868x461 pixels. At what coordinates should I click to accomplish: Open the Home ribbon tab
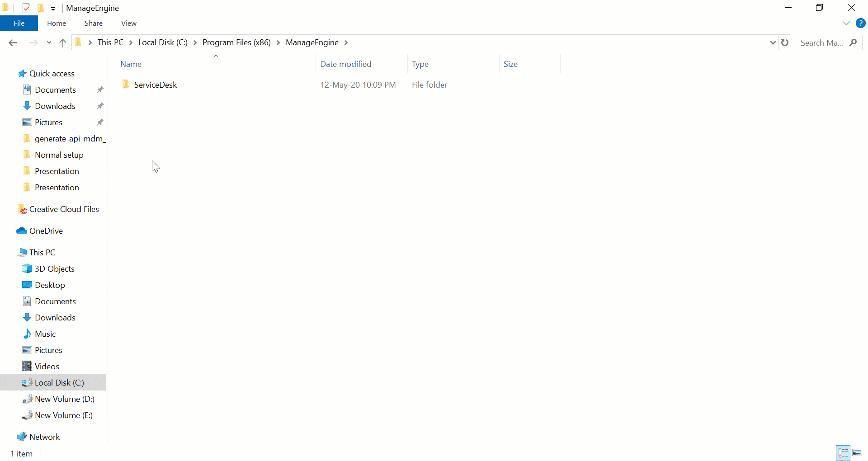(x=57, y=23)
